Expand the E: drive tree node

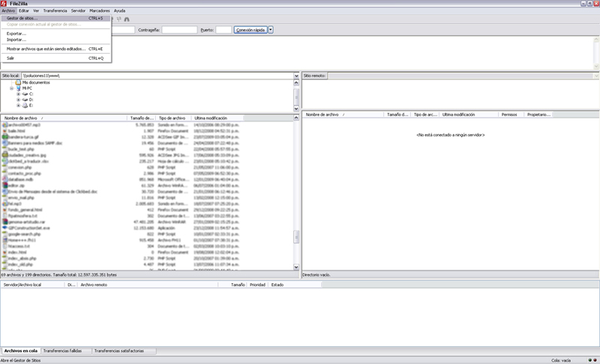(x=18, y=106)
